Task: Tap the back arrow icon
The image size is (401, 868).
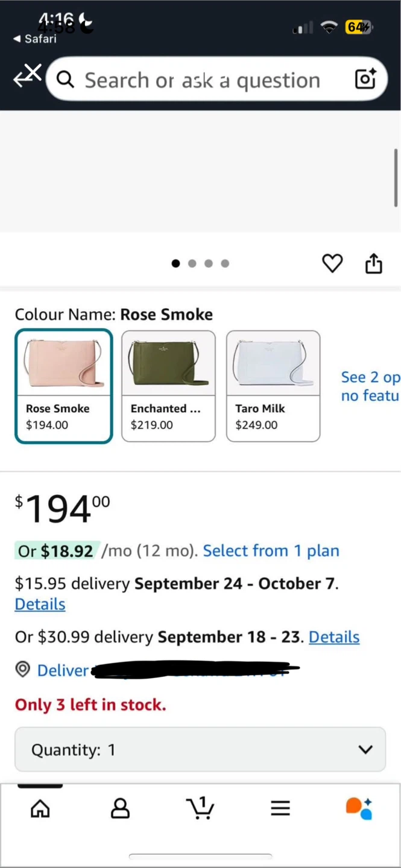Action: point(26,77)
